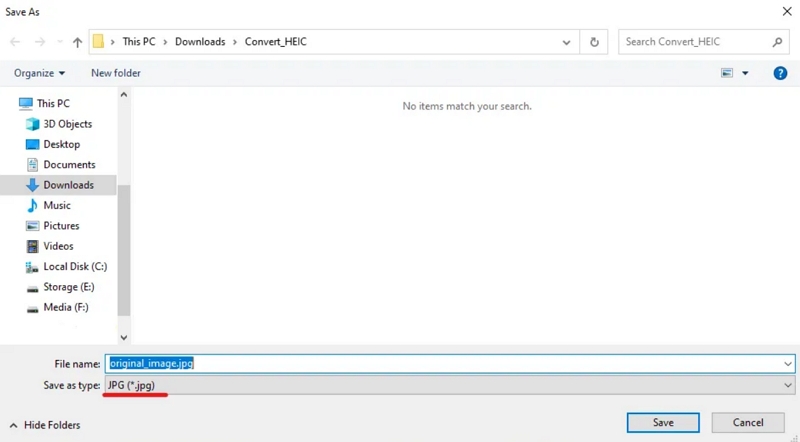Go forward with the right arrow
Screen dimensions: 800x442
[x=40, y=42]
